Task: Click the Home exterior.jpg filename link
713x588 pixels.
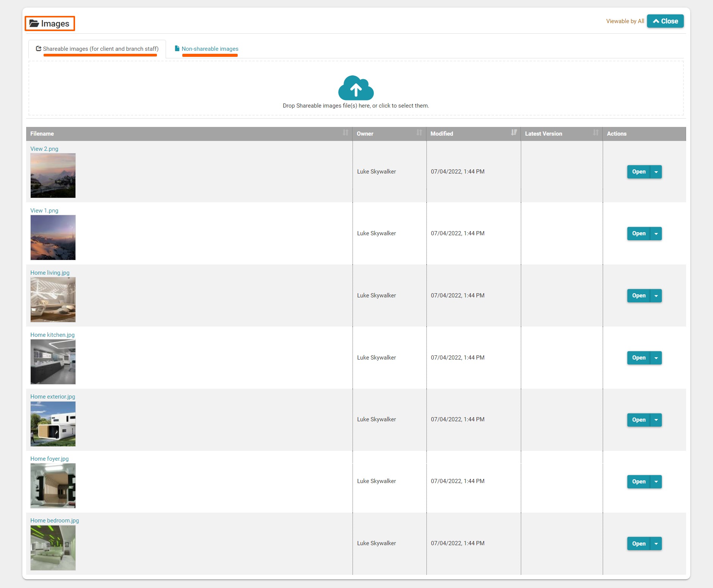Action: click(x=53, y=397)
